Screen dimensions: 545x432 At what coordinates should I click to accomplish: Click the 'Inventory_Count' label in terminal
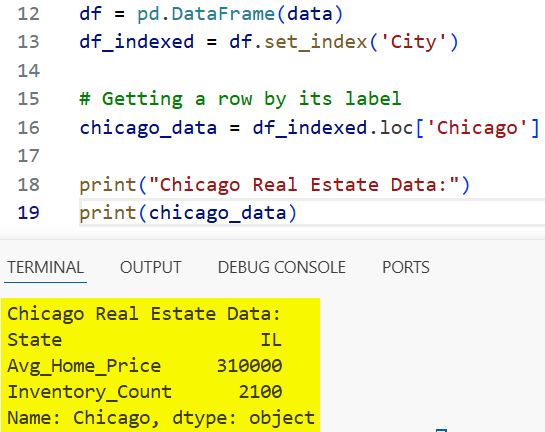click(90, 392)
